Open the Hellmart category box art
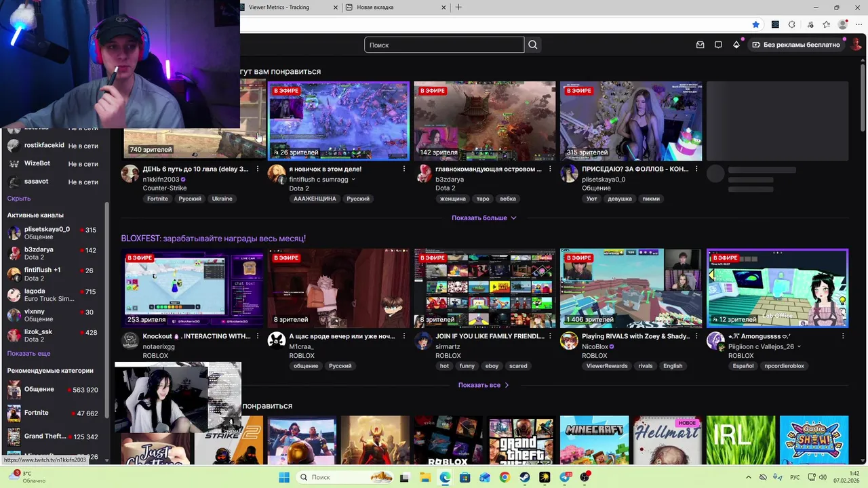Image resolution: width=868 pixels, height=488 pixels. tap(668, 441)
